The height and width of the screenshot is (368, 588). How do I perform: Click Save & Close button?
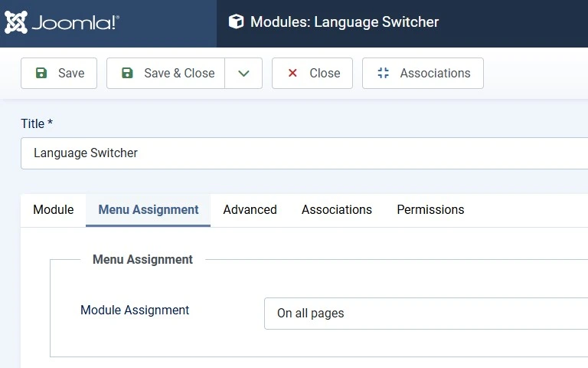[x=165, y=74]
